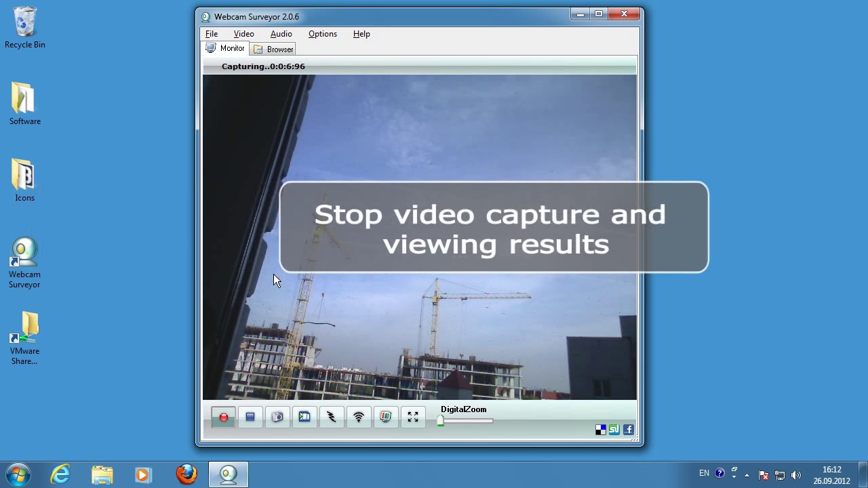
Task: Open the File menu
Action: tap(212, 34)
